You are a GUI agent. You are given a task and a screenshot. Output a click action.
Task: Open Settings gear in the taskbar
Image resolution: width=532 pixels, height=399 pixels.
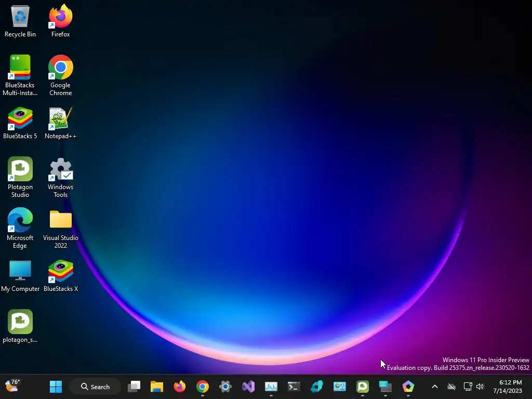coord(225,387)
